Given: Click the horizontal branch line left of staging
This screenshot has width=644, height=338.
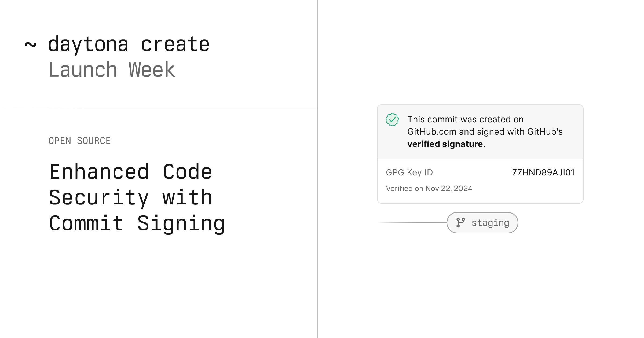Looking at the screenshot, I should point(412,223).
